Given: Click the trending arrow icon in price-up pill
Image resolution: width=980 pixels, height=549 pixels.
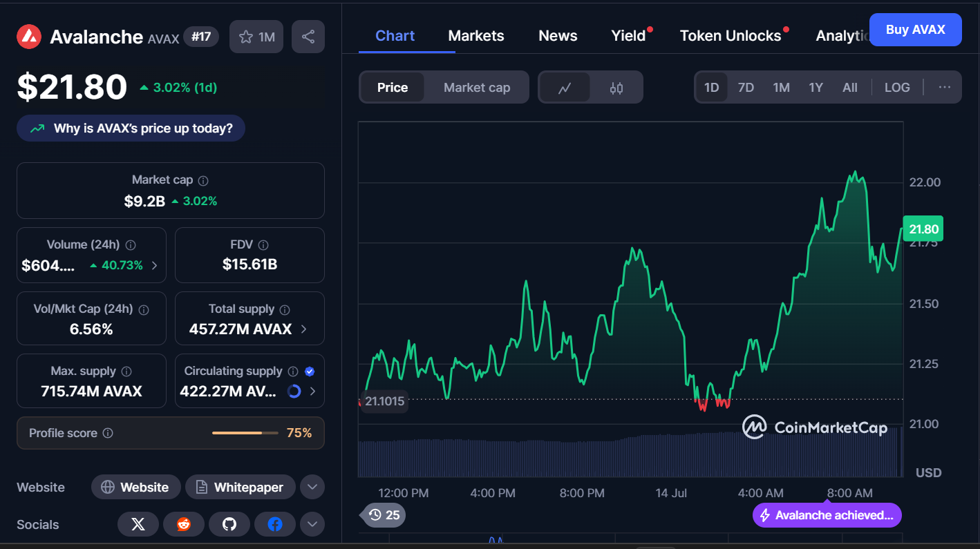Looking at the screenshot, I should (37, 128).
